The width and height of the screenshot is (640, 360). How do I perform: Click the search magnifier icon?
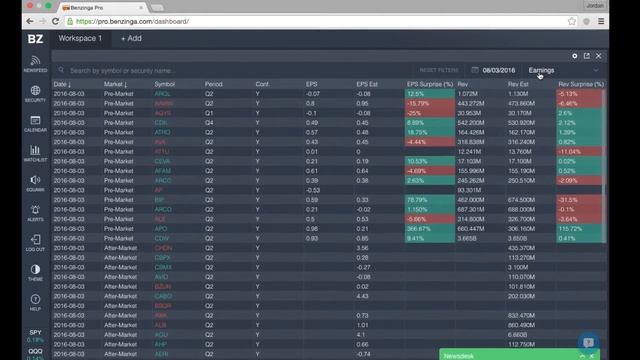coord(61,70)
